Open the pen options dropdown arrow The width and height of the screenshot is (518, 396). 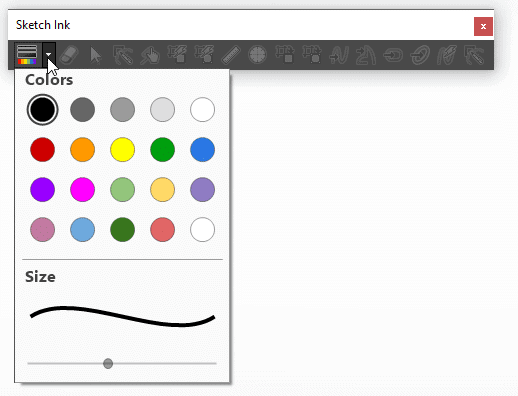point(49,54)
